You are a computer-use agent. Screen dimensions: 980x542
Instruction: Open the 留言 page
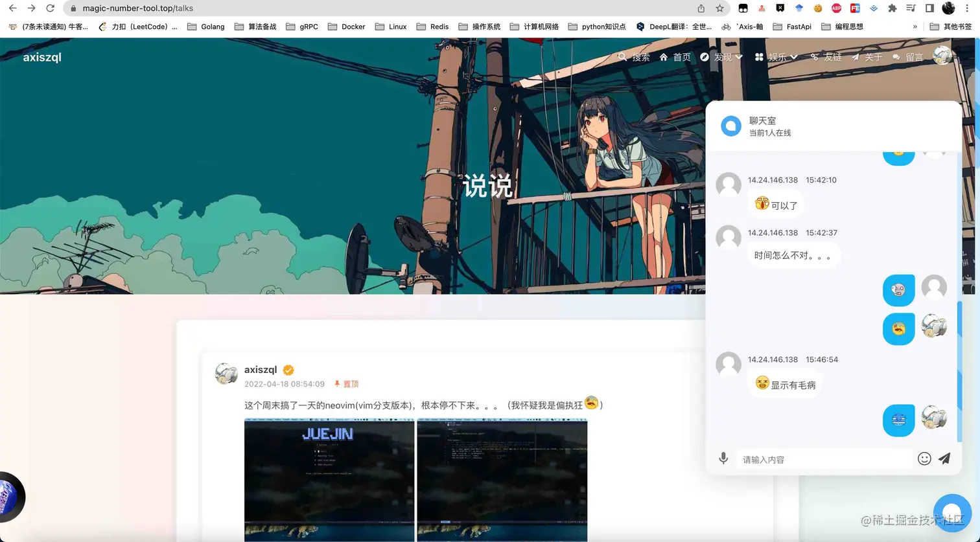[907, 57]
